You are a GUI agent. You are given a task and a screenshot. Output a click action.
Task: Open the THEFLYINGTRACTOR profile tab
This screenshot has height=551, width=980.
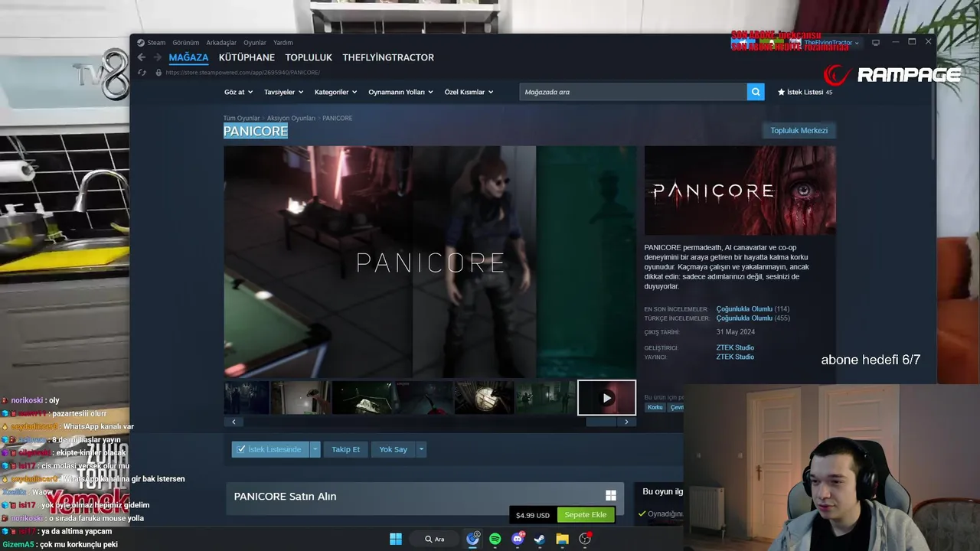click(x=388, y=57)
